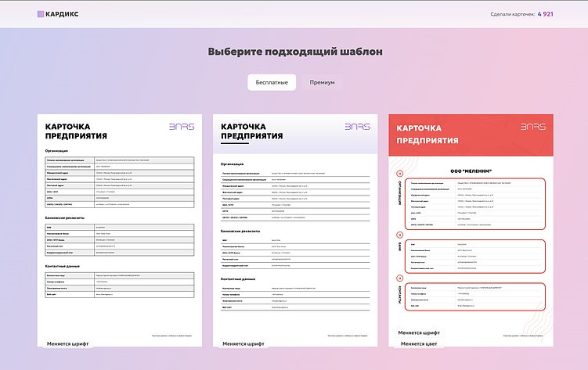Click the 4 921 cards counter
This screenshot has height=370, width=588.
545,14
